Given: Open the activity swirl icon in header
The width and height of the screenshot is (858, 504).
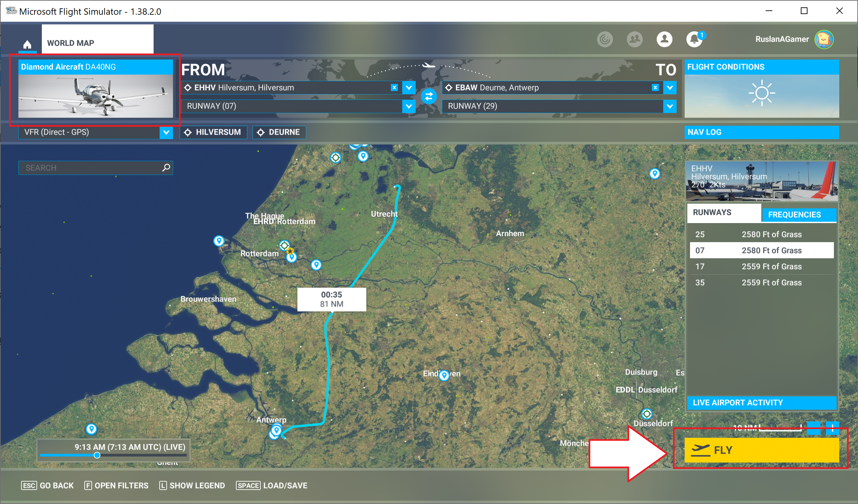Looking at the screenshot, I should pyautogui.click(x=605, y=39).
